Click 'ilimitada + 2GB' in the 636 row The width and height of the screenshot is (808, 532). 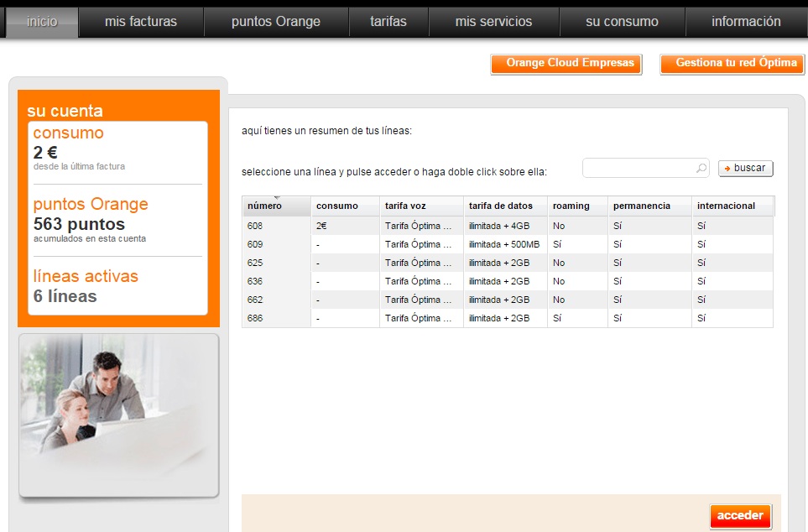point(499,281)
